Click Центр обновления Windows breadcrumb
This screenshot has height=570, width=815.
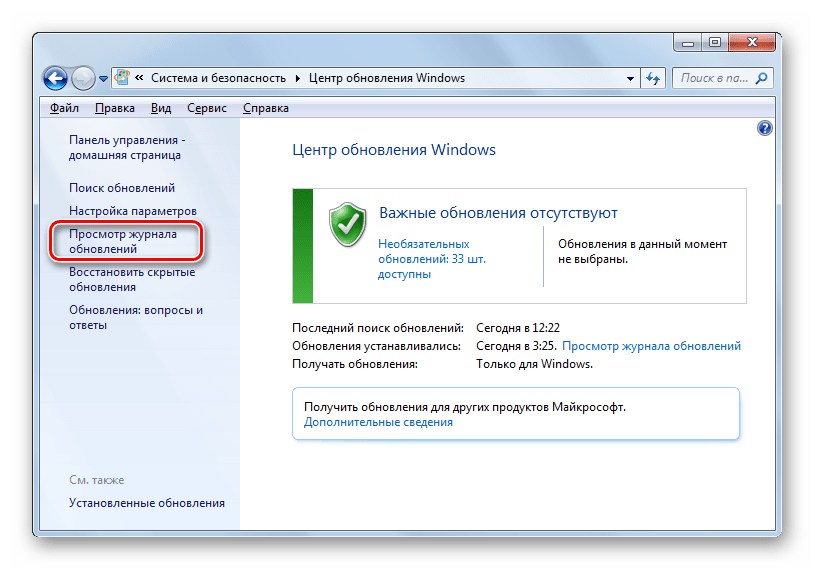pos(387,78)
